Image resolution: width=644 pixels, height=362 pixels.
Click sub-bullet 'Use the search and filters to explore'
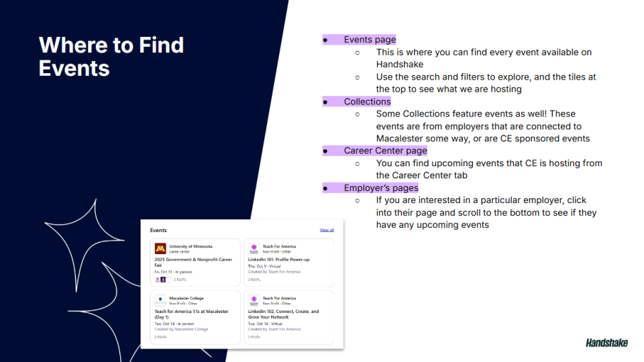pyautogui.click(x=486, y=83)
